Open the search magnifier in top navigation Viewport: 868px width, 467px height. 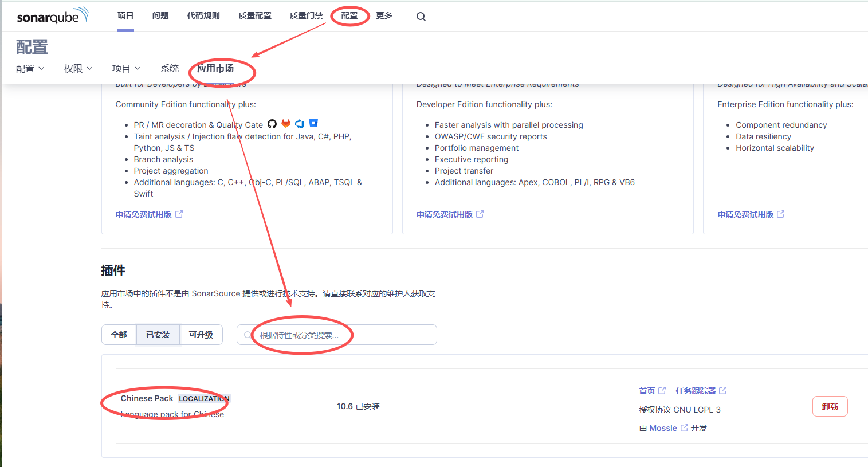(421, 17)
